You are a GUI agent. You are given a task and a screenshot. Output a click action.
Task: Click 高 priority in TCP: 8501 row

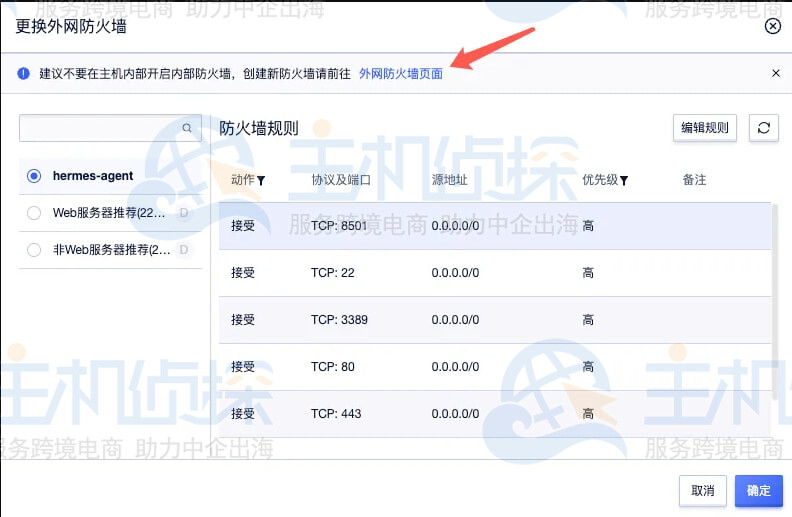(x=588, y=226)
